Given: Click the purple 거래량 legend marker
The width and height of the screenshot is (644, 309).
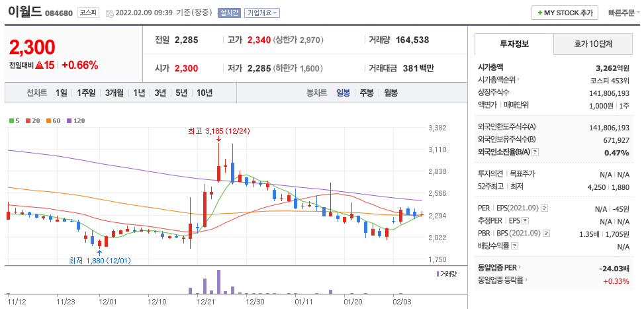Looking at the screenshot, I should 437,274.
